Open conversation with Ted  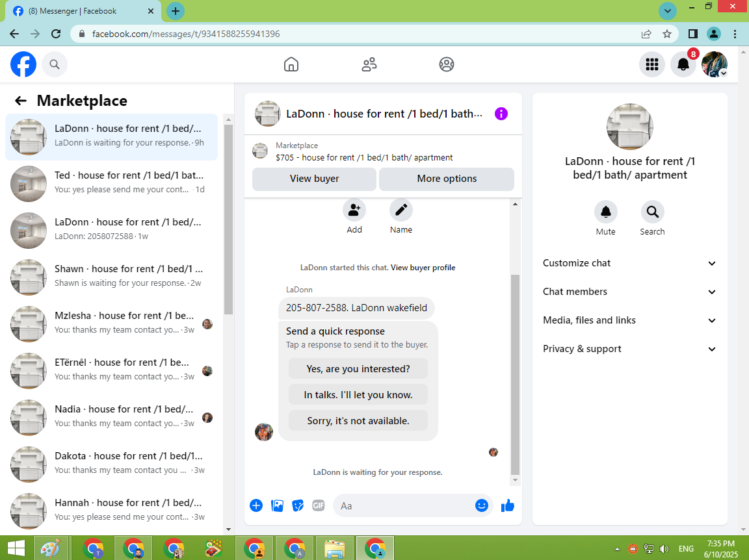click(111, 184)
